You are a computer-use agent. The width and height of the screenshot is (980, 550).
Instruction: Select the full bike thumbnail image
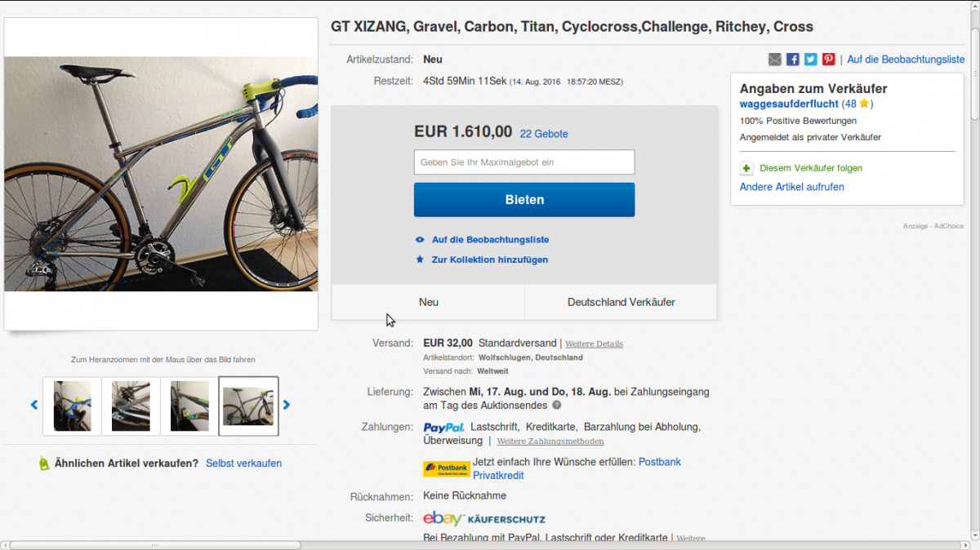coord(248,406)
